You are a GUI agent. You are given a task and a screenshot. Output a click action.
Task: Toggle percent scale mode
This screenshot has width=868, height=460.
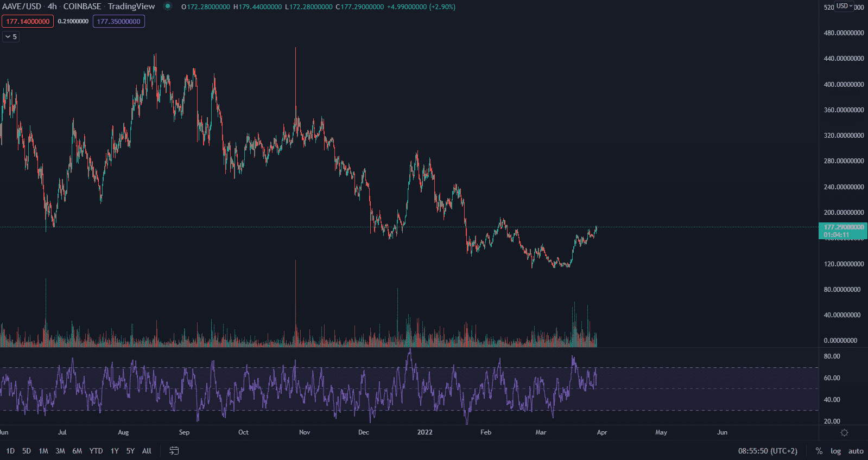tap(819, 451)
